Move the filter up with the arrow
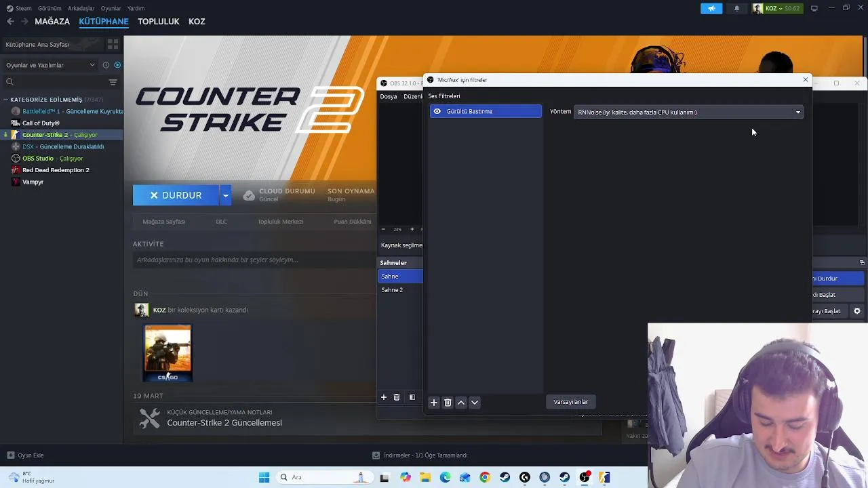Screen dimensions: 868x488 461,403
